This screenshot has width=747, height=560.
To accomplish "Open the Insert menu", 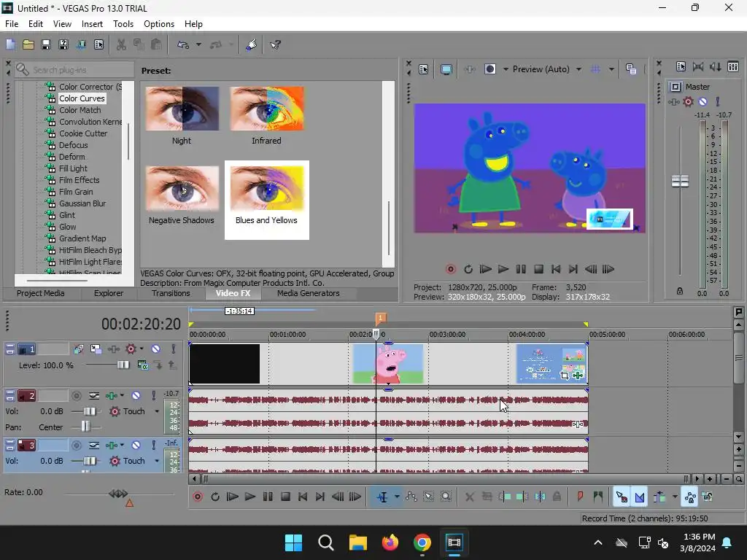I will click(x=92, y=24).
